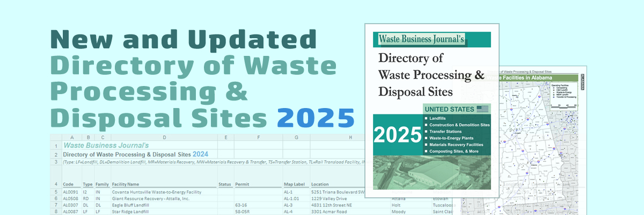Click the '2024' year in spreadsheet row 2

click(x=200, y=154)
